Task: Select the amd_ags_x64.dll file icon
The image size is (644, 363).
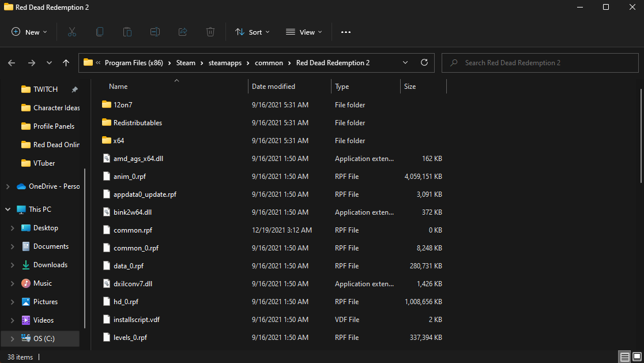Action: [x=107, y=158]
